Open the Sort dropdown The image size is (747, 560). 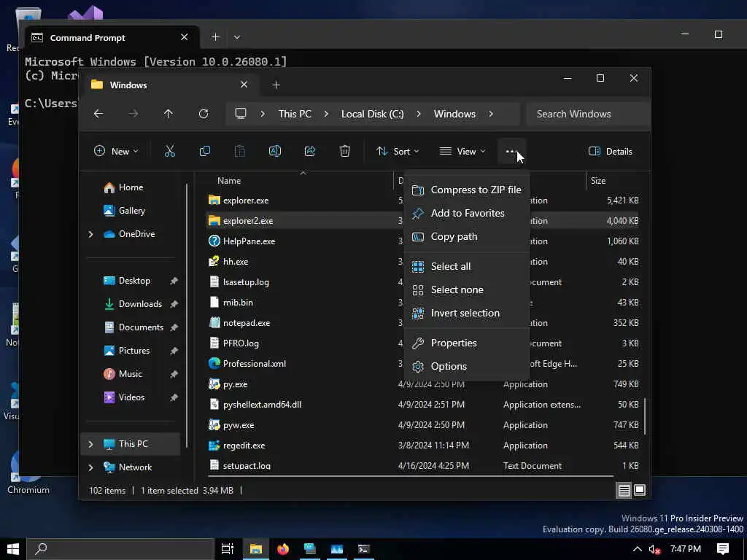click(398, 152)
